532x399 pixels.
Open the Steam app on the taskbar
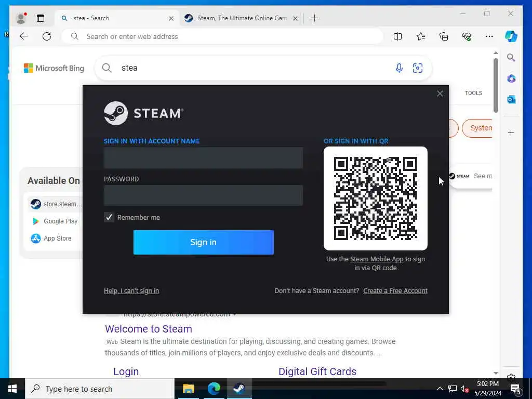pyautogui.click(x=239, y=389)
